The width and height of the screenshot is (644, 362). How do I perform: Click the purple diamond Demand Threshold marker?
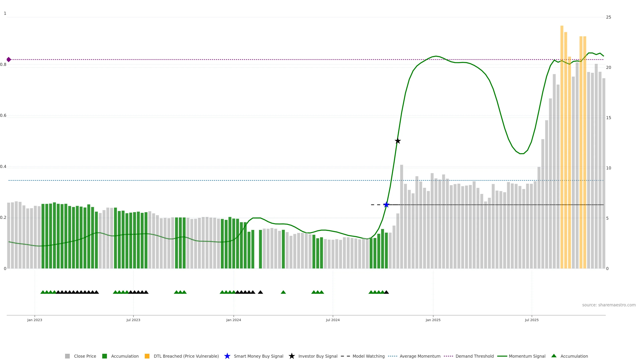click(9, 59)
